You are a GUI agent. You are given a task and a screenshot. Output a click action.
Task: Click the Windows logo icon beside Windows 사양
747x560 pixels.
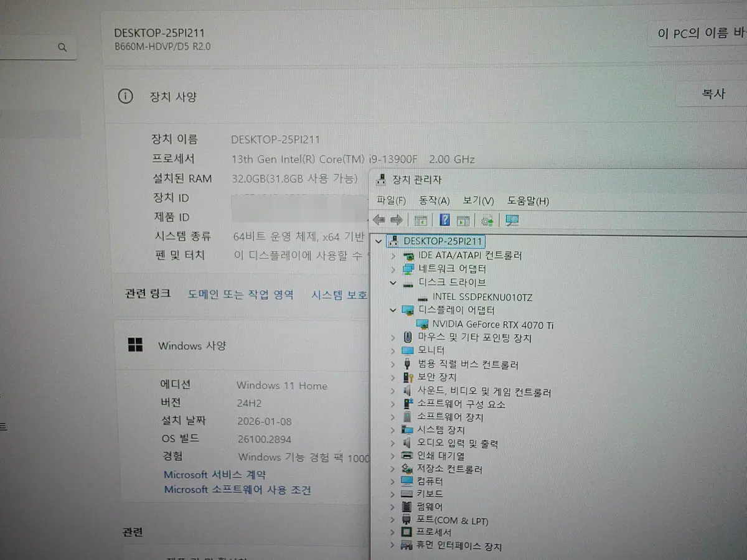pyautogui.click(x=135, y=345)
